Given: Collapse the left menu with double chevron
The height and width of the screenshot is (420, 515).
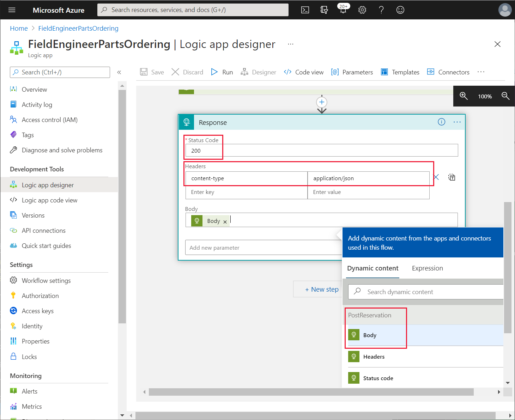Looking at the screenshot, I should (119, 72).
